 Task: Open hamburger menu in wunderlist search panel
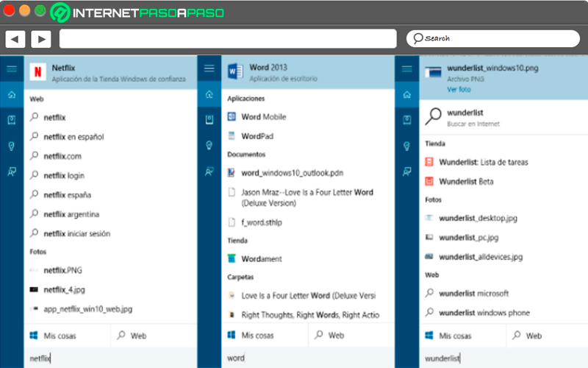[407, 68]
